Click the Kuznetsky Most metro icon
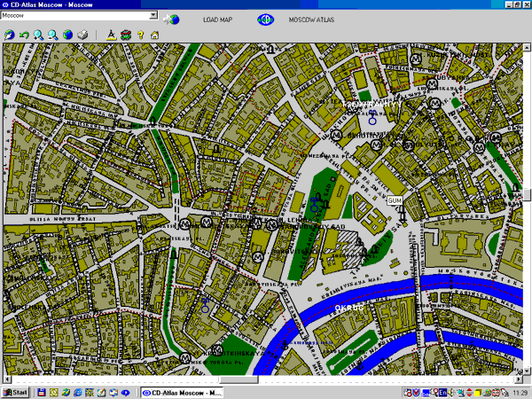Image resolution: width=532 pixels, height=399 pixels. (417, 59)
